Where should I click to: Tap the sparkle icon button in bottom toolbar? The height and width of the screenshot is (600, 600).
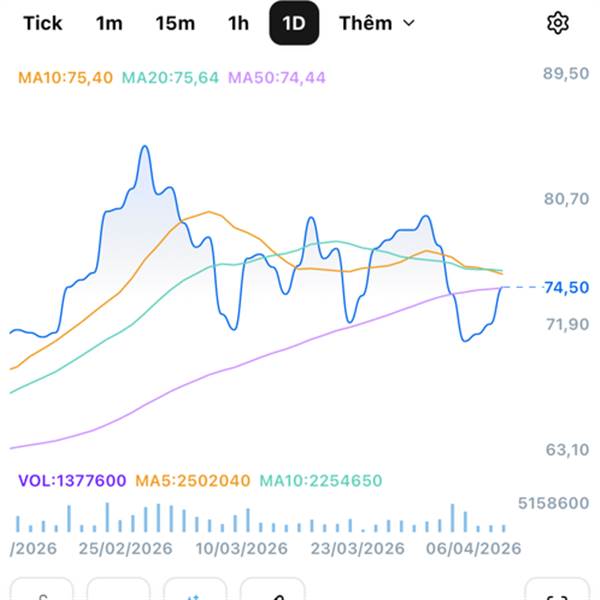[x=195, y=591]
